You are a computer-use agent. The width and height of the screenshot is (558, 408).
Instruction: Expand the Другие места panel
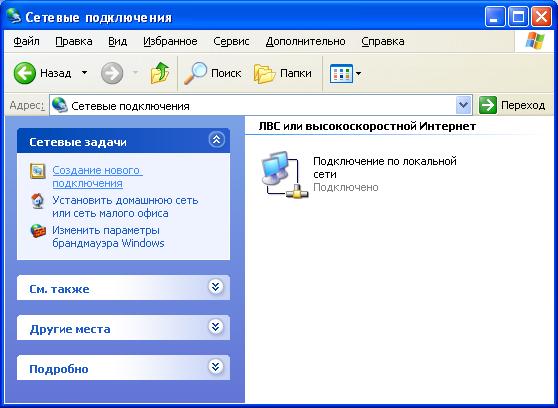(x=216, y=327)
